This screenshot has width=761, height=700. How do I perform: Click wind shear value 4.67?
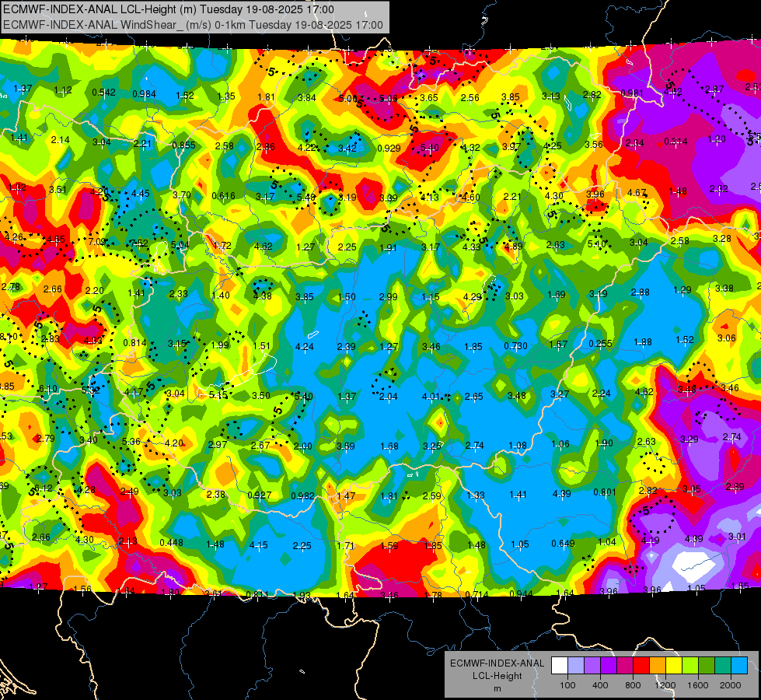coord(637,193)
